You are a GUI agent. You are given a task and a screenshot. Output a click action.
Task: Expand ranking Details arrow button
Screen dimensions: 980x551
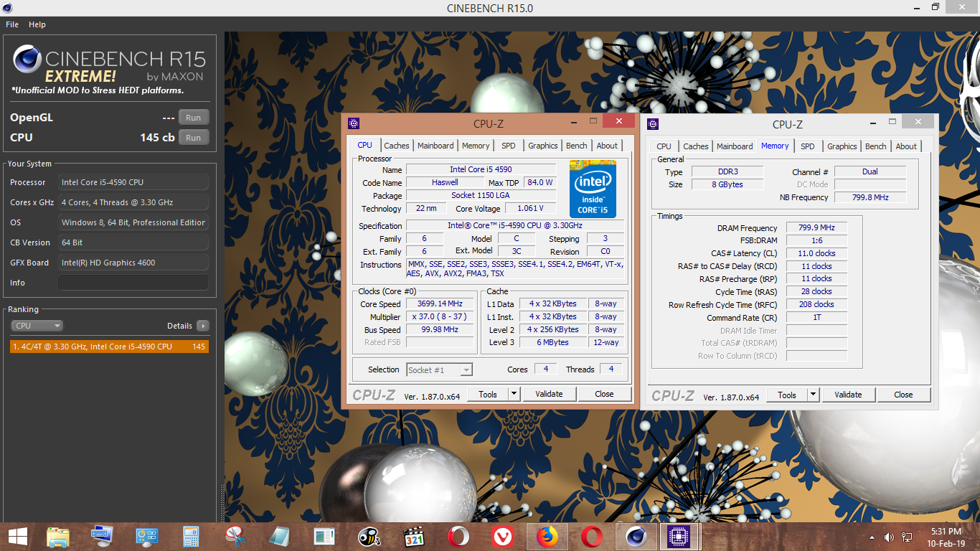pyautogui.click(x=203, y=326)
